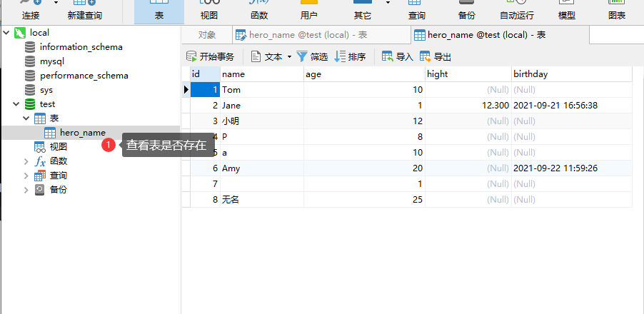
Task: Click 开始事务 begin transaction
Action: [x=211, y=56]
